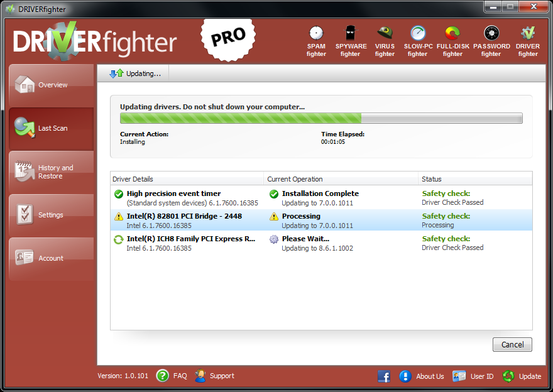
Task: Select the SLOW-PC fighter gauge icon
Action: click(x=417, y=34)
